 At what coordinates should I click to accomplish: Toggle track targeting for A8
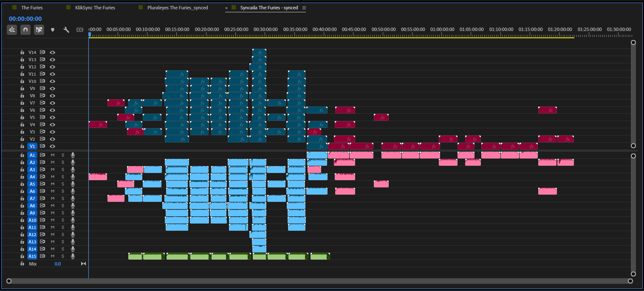(32, 206)
